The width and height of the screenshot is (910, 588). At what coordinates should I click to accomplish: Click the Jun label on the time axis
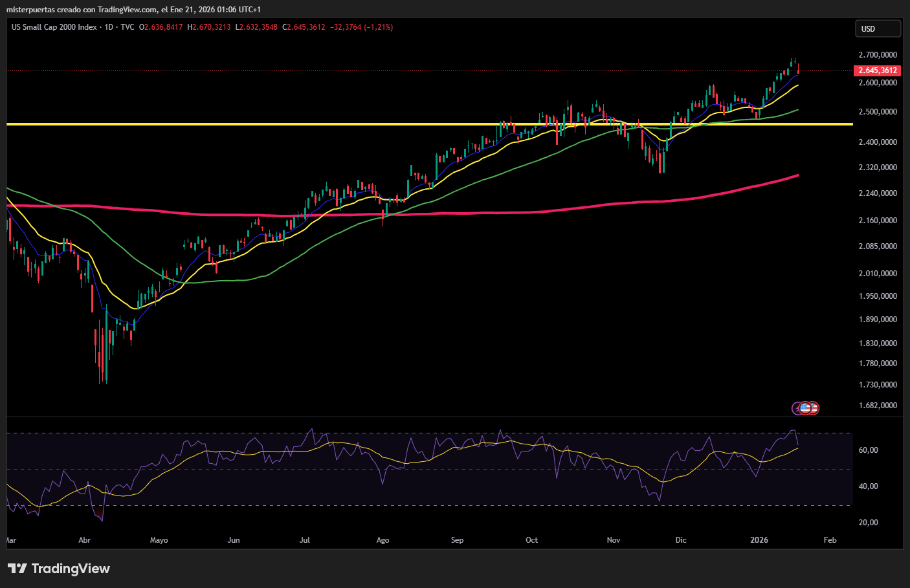[234, 540]
